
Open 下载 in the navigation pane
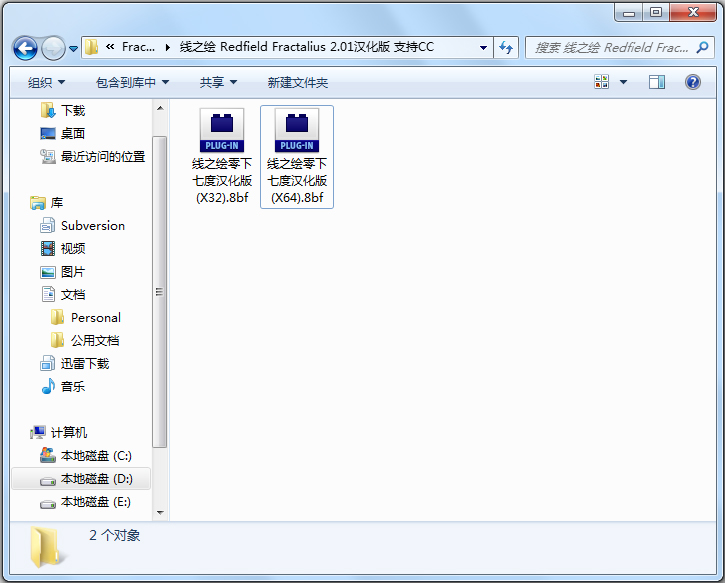pos(73,110)
